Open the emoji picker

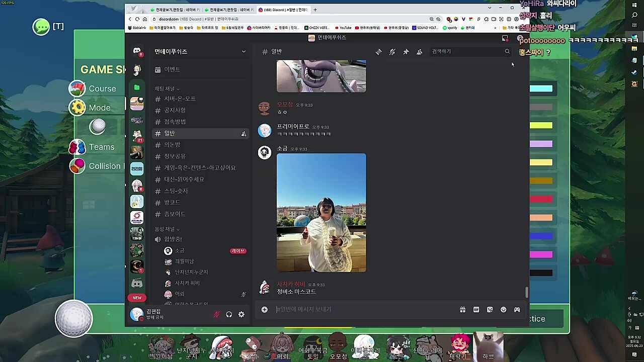point(503,310)
